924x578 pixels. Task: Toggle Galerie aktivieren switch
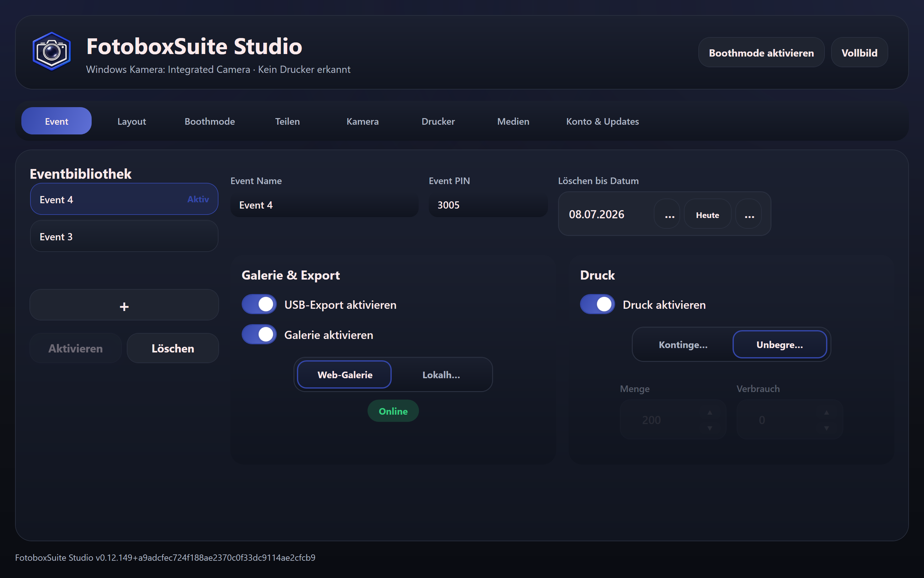259,335
